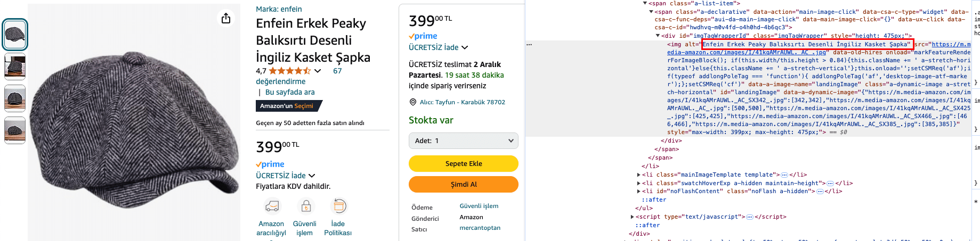The image size is (980, 241).
Task: Click the Amazon aracılığıyla delivery icon
Action: point(272,206)
